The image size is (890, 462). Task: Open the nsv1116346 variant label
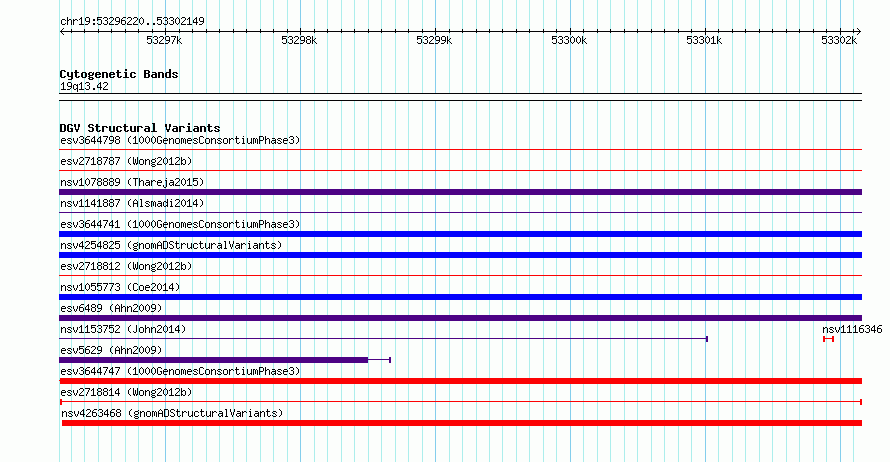pyautogui.click(x=852, y=329)
